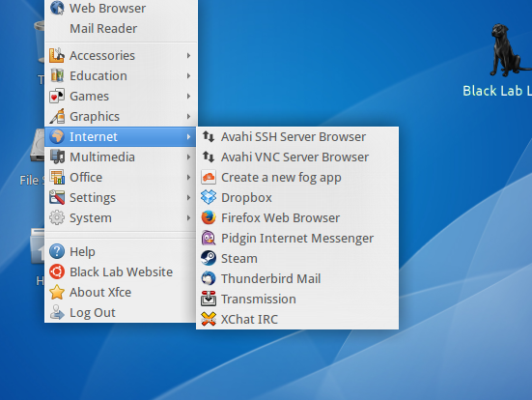Open Dropbox label in submenu
This screenshot has width=532, height=400.
(246, 198)
